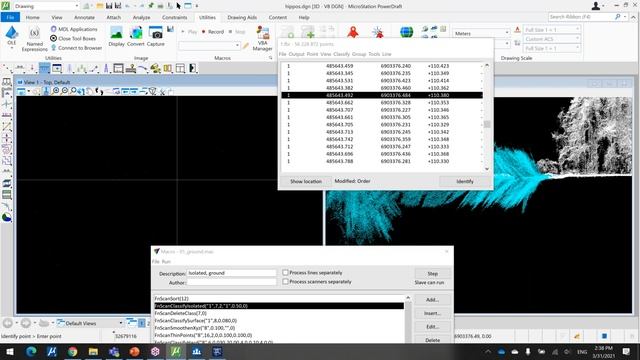
Task: Open Classify menu in point list window
Action: [341, 54]
